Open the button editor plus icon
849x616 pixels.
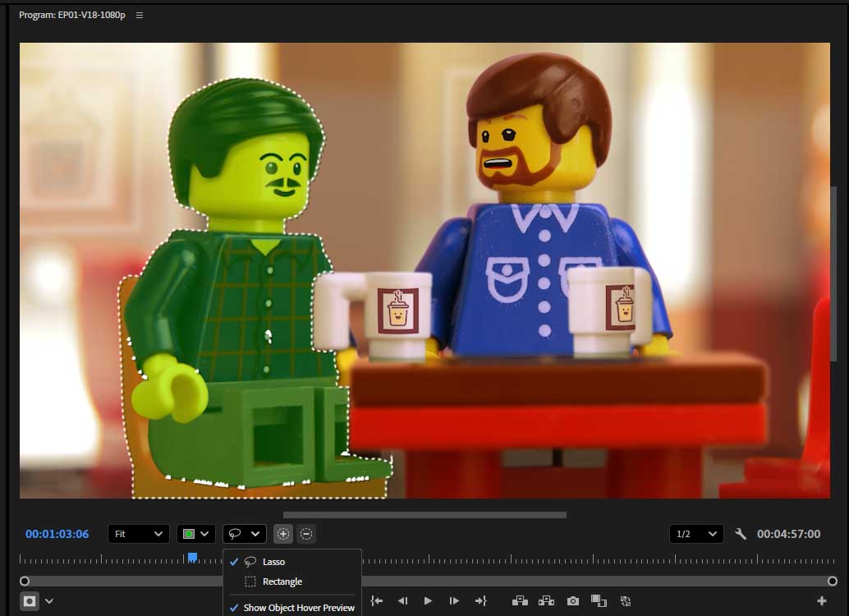coord(822,601)
